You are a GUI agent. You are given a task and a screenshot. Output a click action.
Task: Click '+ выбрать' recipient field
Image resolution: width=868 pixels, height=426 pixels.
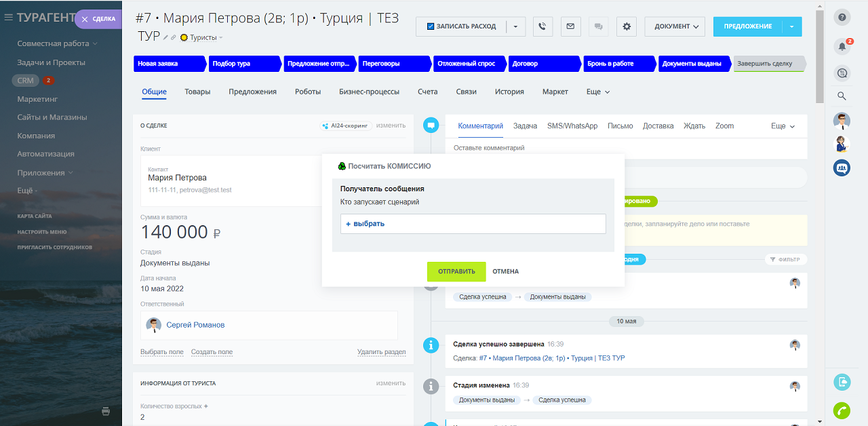tap(473, 224)
